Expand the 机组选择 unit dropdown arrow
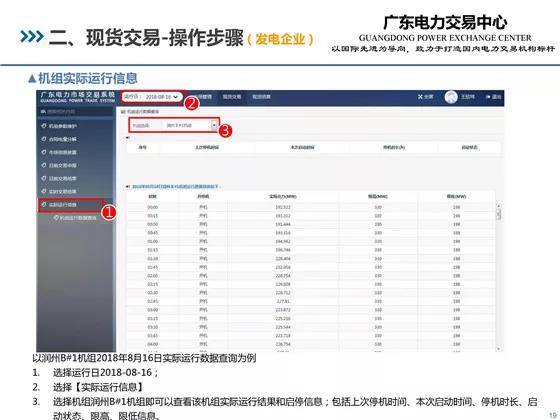Viewport: 560px width, 420px height. pos(214,125)
